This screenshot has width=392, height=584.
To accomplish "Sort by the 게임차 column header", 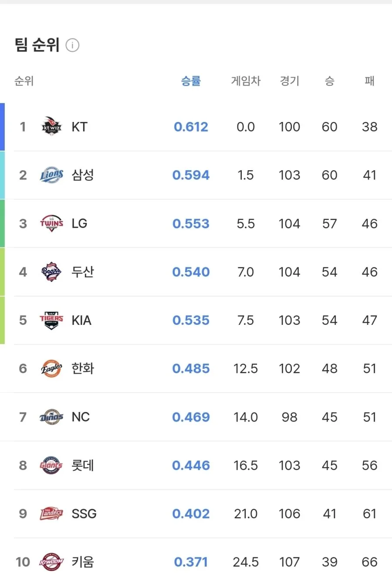I will [x=246, y=81].
